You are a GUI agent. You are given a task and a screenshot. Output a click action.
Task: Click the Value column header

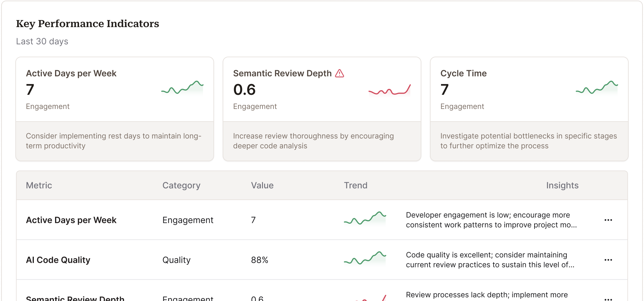point(262,185)
